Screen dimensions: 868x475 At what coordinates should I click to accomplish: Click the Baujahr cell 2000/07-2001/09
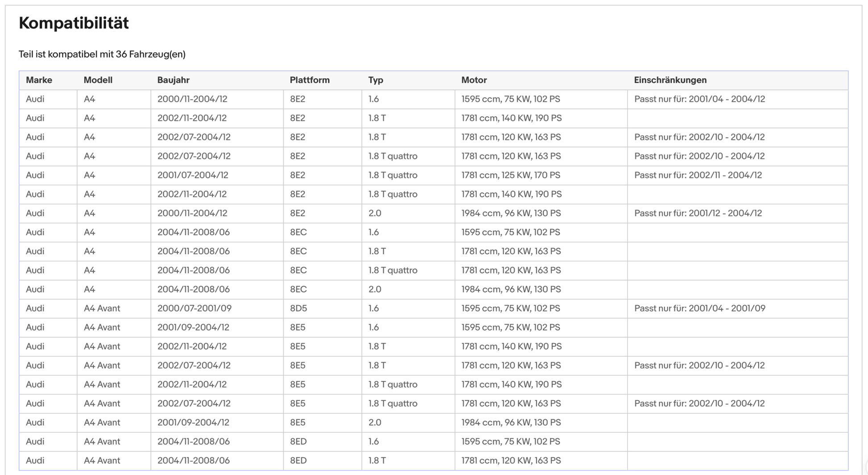coord(194,308)
